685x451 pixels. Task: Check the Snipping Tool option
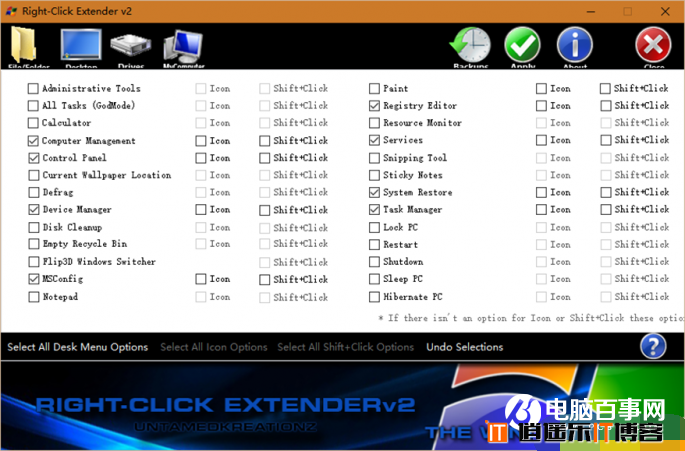point(374,158)
